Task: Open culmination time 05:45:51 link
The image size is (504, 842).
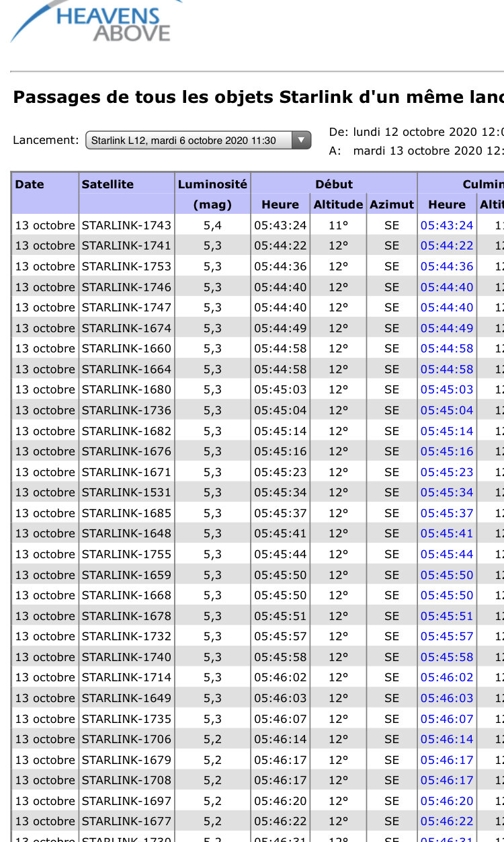Action: pos(447,616)
